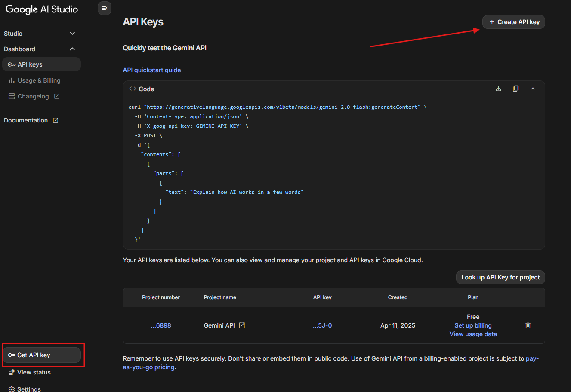Click the Create API key button
The width and height of the screenshot is (571, 392).
click(x=514, y=22)
